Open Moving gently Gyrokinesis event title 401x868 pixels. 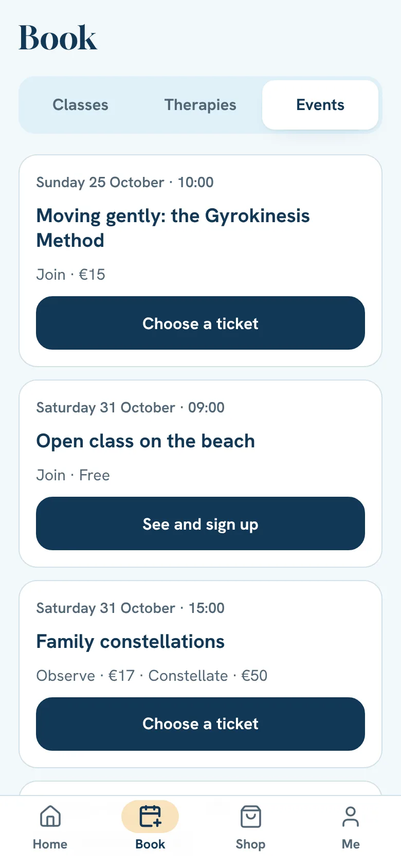click(x=173, y=228)
